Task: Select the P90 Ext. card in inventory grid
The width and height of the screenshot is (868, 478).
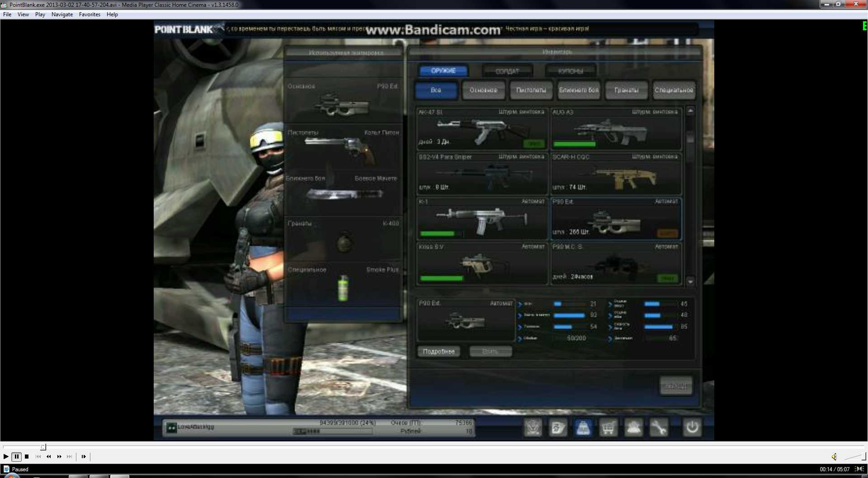Action: click(x=616, y=219)
